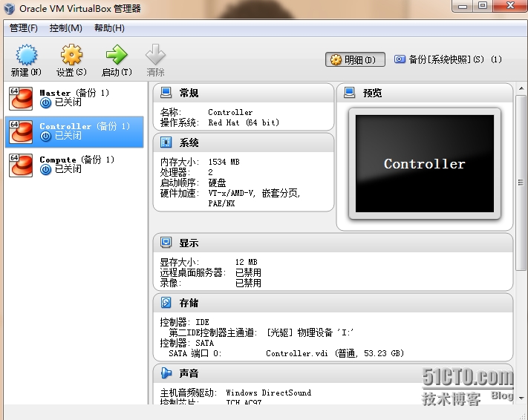Click the details pane scrollbar up arrow
The height and width of the screenshot is (420, 528).
tap(521, 88)
